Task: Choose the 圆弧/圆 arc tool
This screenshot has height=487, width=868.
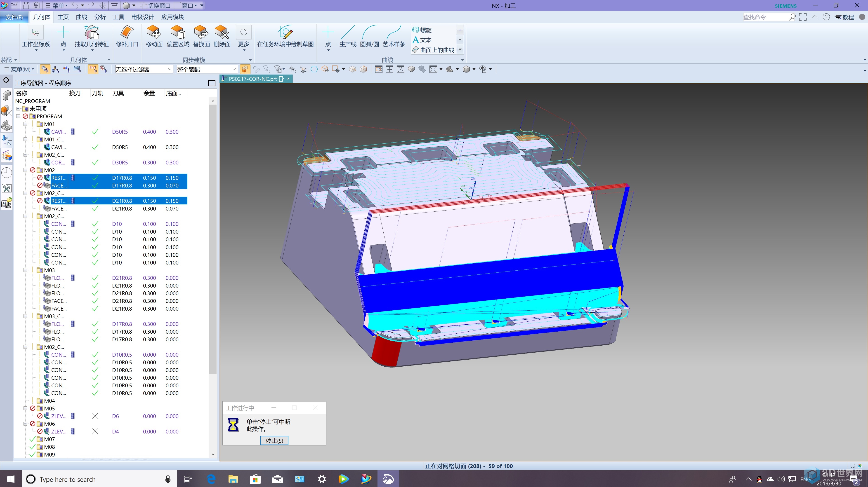Action: pos(369,36)
